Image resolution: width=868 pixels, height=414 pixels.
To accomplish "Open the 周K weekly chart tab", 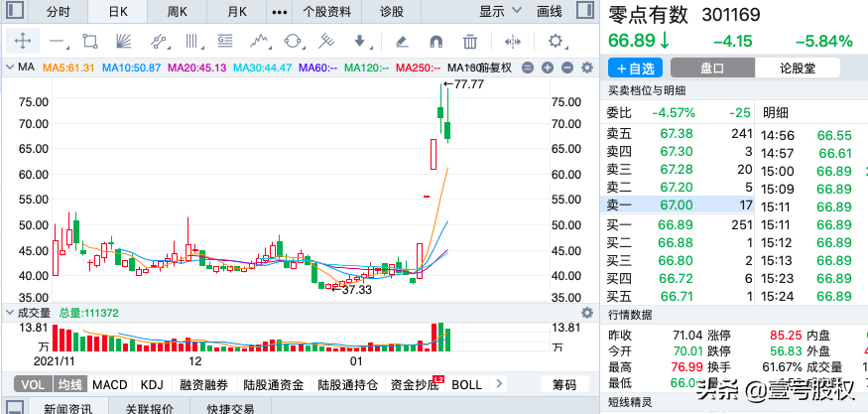I will [x=177, y=11].
